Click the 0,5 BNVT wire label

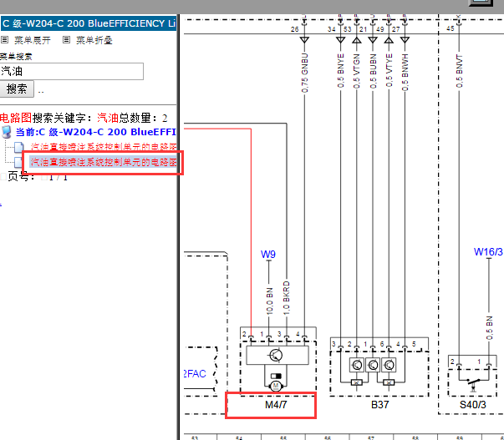[x=460, y=71]
